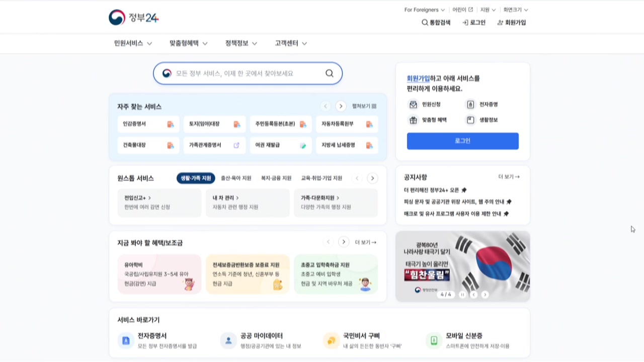Click 주민등록등본(초본) service icon
This screenshot has width=644, height=362.
(x=303, y=124)
